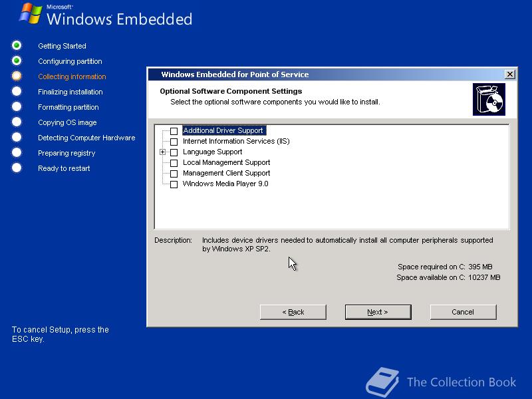Click the Finalizing installation step indicator

16,91
